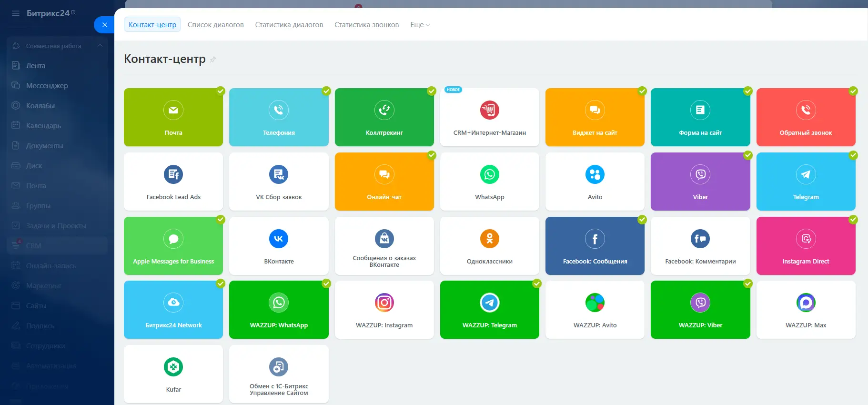This screenshot has height=405, width=868.
Task: Open the Почта mail channel tile
Action: click(173, 117)
